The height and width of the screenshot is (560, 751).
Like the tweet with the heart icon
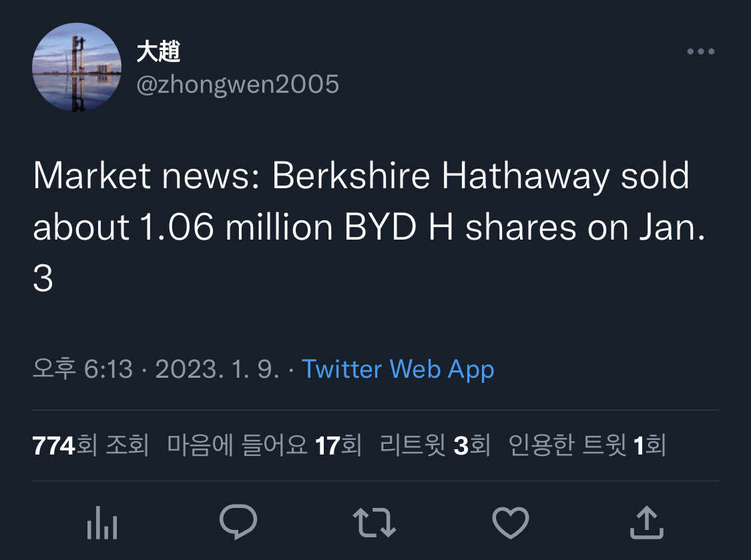511,522
